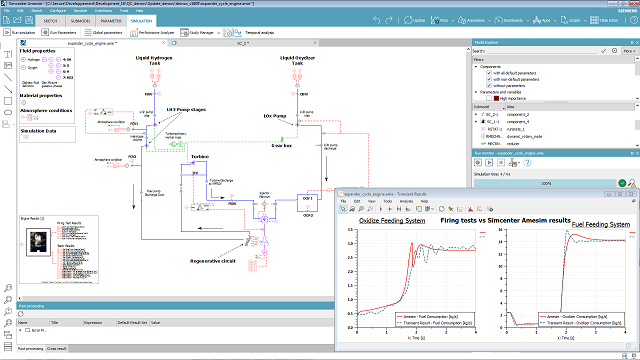Open Global parameters from the toolbar

103,32
